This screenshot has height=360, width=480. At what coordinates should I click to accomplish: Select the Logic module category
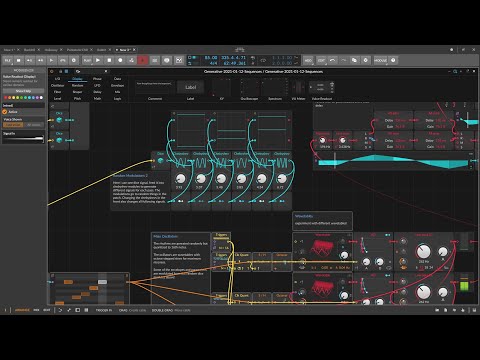[x=117, y=98]
